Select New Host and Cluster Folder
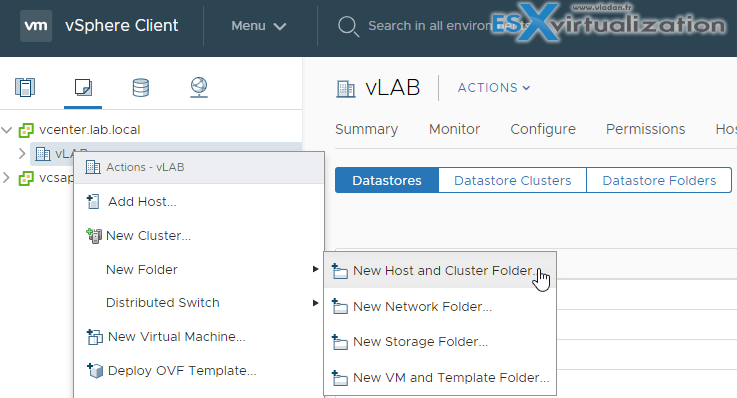The image size is (737, 398). tap(440, 270)
